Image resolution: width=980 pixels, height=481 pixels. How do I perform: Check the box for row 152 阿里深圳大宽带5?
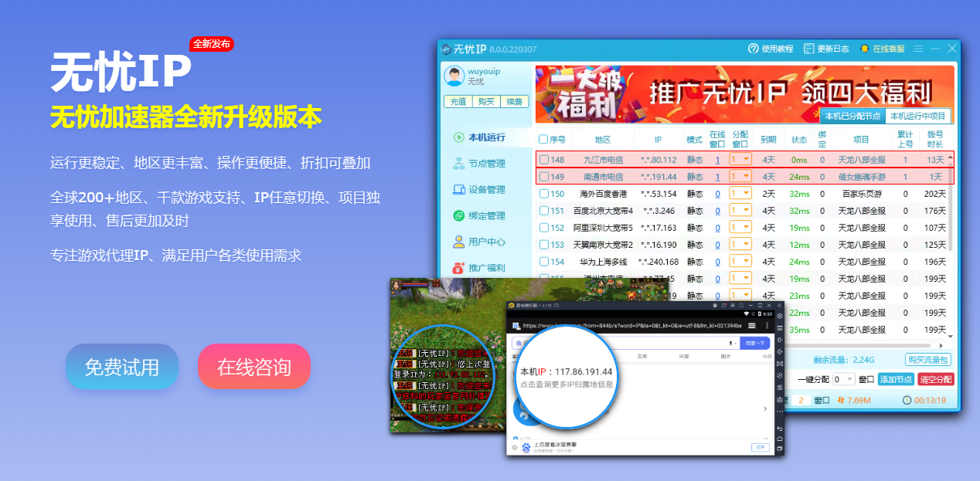(x=544, y=228)
